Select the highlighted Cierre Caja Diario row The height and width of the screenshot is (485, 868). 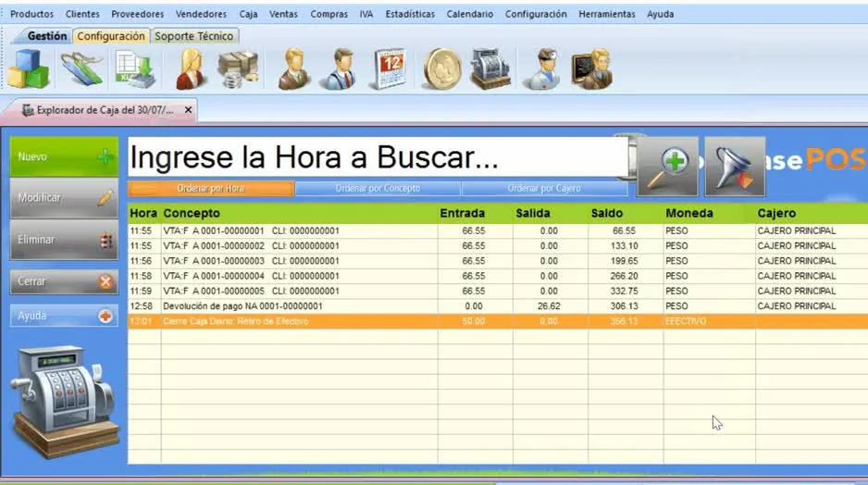click(498, 321)
